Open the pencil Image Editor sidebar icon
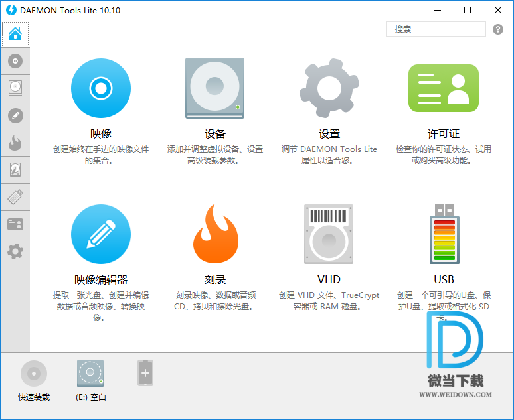 click(15, 115)
